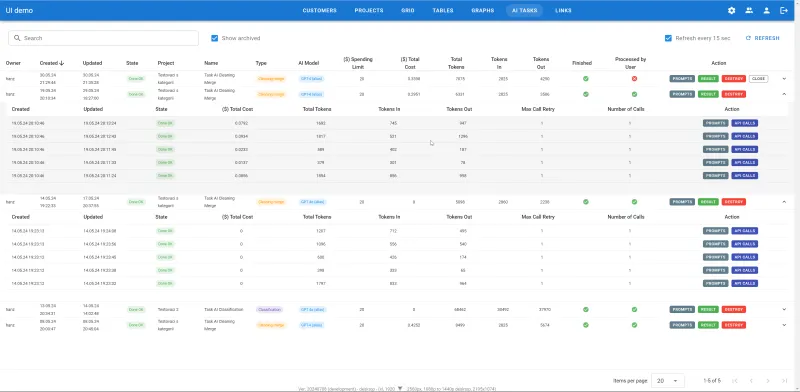This screenshot has width=800, height=392.
Task: Sort by the AI Model column header
Action: pyautogui.click(x=309, y=63)
